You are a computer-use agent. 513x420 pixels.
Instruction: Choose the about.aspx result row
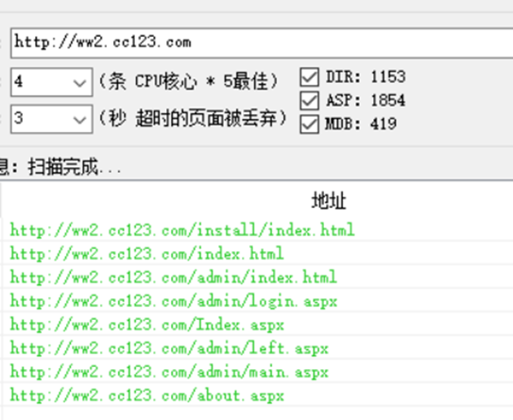coord(258,395)
